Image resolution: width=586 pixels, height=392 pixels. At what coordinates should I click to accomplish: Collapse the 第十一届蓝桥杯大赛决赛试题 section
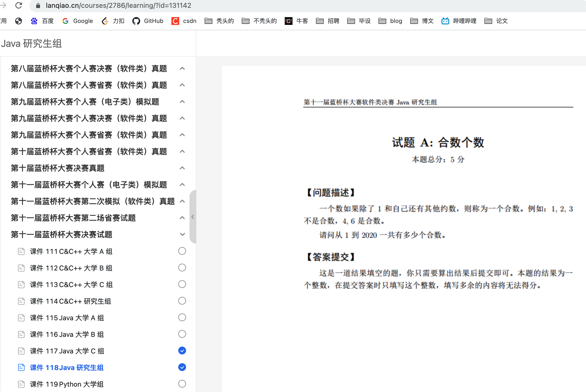[182, 235]
